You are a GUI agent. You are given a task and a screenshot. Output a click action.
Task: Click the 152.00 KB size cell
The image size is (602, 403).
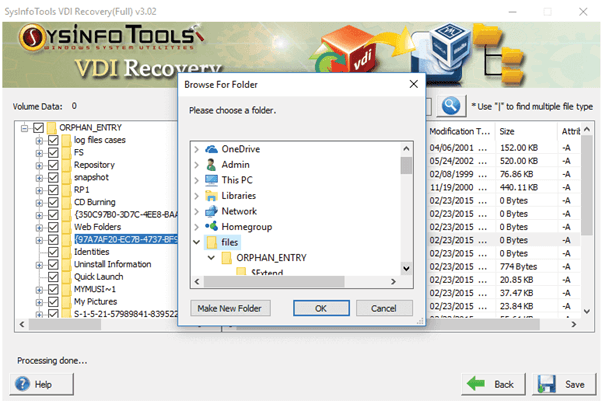(519, 148)
